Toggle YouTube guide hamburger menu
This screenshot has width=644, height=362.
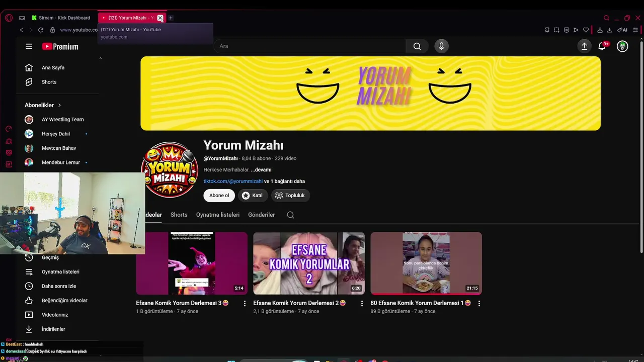(29, 46)
